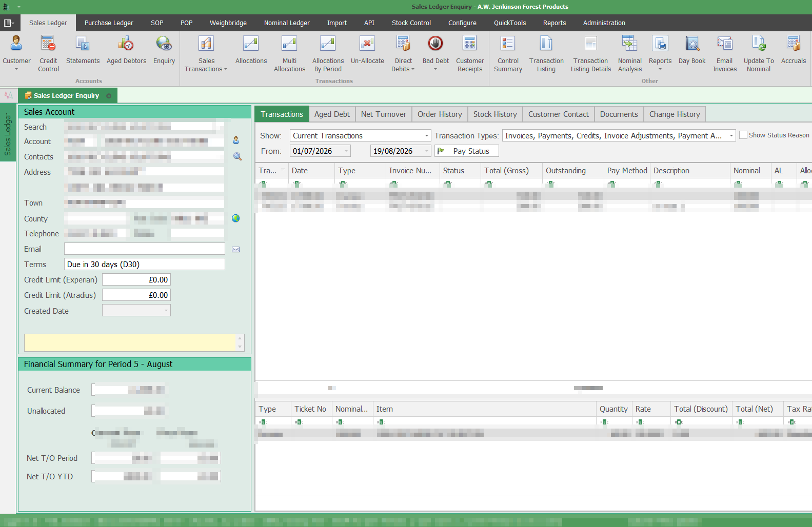
Task: Open the Weighbridge ribbon tab
Action: coord(228,23)
